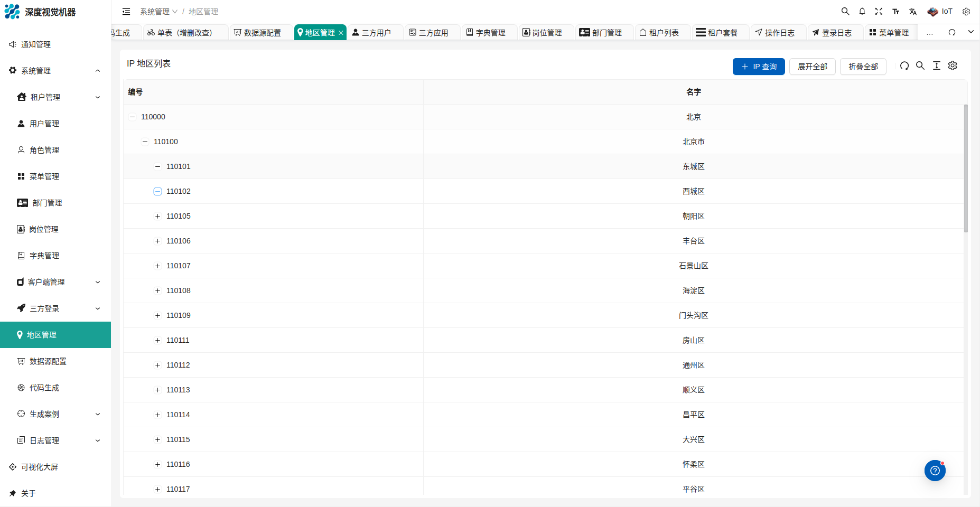Open table column settings gear
The height and width of the screenshot is (507, 980).
953,66
